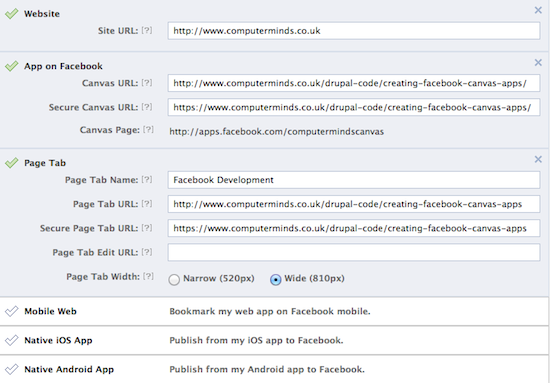
Task: Click 'Publish from my Android app to Facebook.' text
Action: pos(267,370)
